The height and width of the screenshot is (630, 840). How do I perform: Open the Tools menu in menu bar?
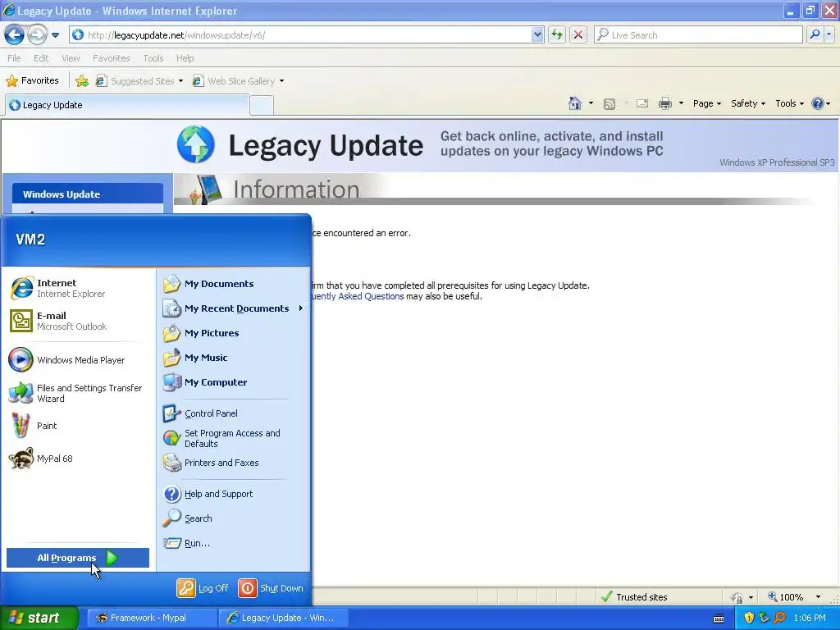pos(153,58)
